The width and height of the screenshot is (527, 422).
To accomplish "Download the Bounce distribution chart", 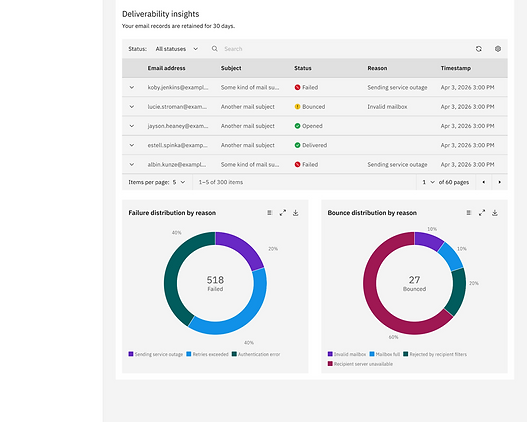I will tap(495, 213).
